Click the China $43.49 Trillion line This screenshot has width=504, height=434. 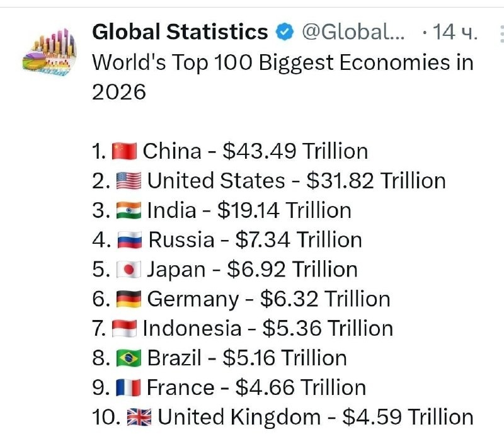[255, 151]
